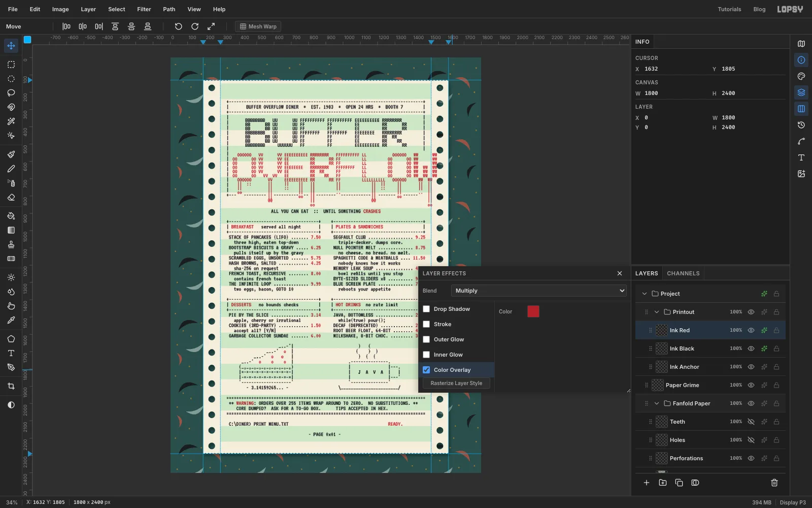This screenshot has width=812, height=508.
Task: Uncheck the Color Overlay checkbox
Action: 426,370
